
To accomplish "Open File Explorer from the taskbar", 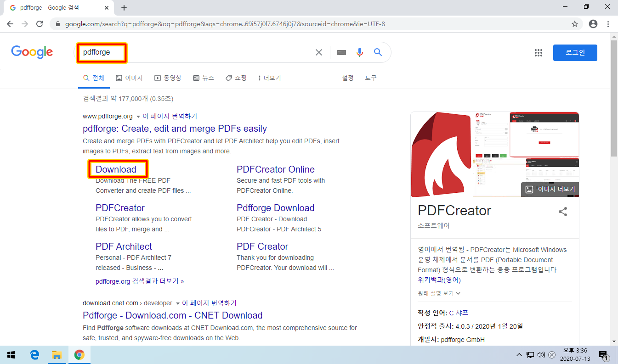I will pos(57,355).
